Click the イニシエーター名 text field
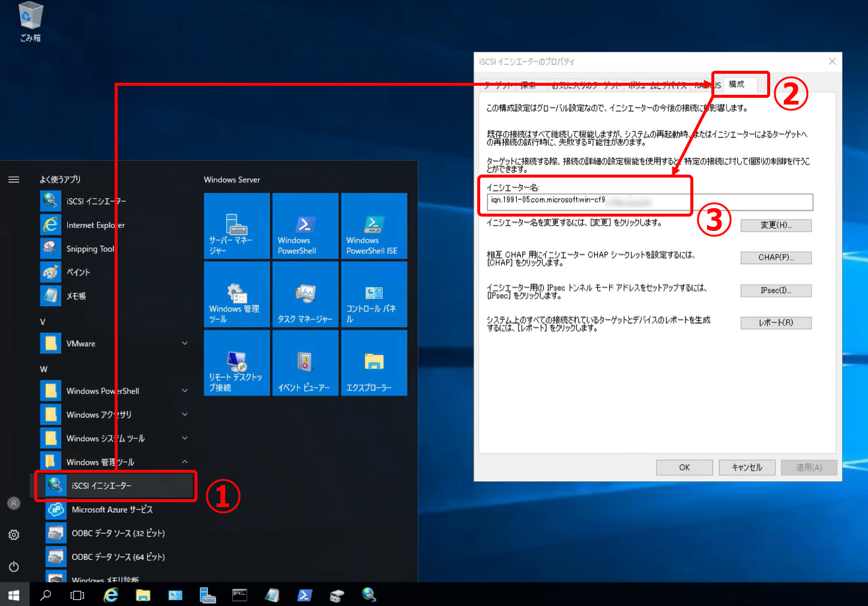The width and height of the screenshot is (868, 606). point(650,202)
